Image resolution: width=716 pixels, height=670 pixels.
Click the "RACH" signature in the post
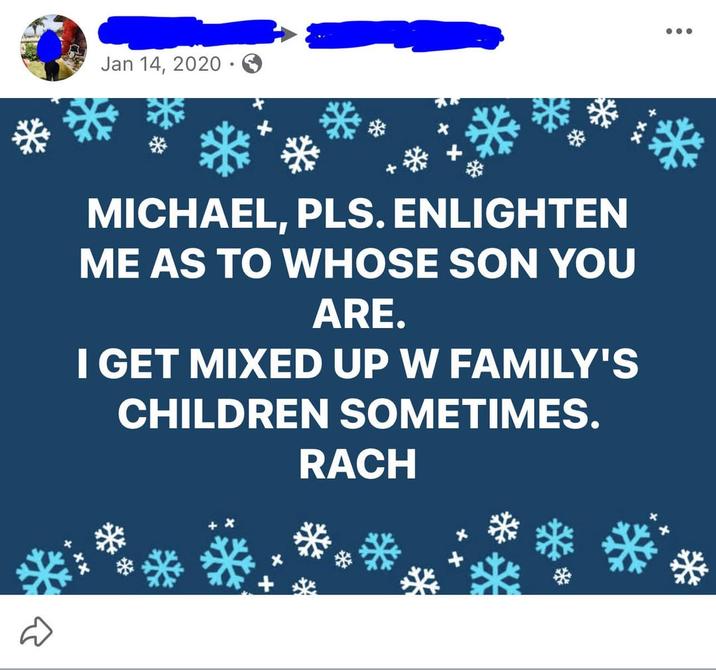356,465
